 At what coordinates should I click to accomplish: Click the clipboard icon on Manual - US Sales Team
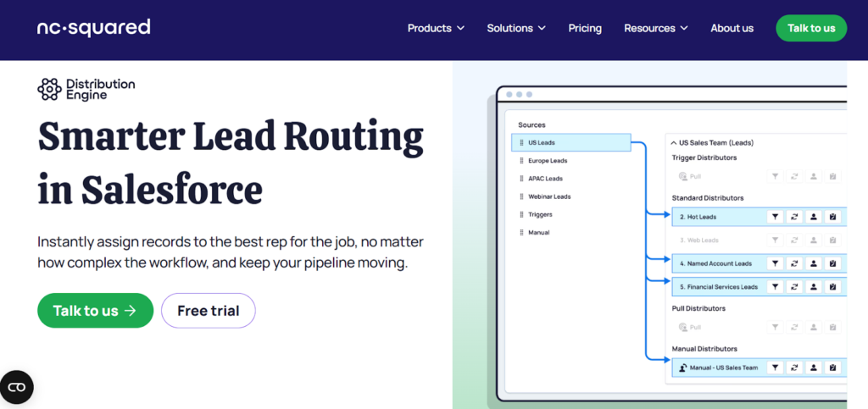[x=832, y=368]
